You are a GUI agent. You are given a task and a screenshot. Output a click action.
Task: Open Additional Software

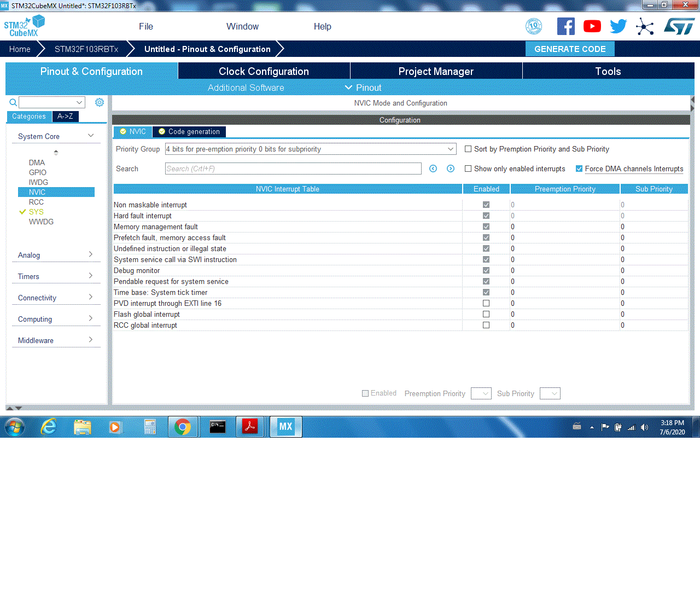point(246,88)
